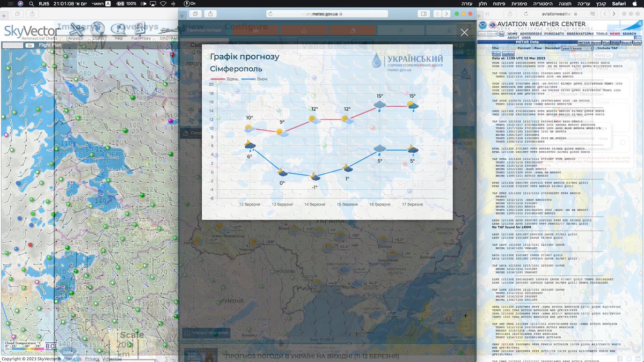Image resolution: width=644 pixels, height=362 pixels.
Task: Toggle the Include TAF checkbox
Action: [595, 48]
